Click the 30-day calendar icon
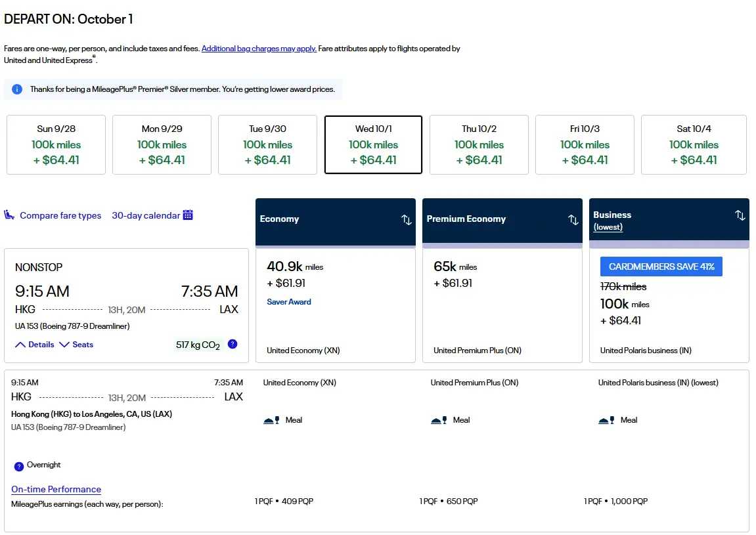The width and height of the screenshot is (756, 535). click(x=188, y=215)
